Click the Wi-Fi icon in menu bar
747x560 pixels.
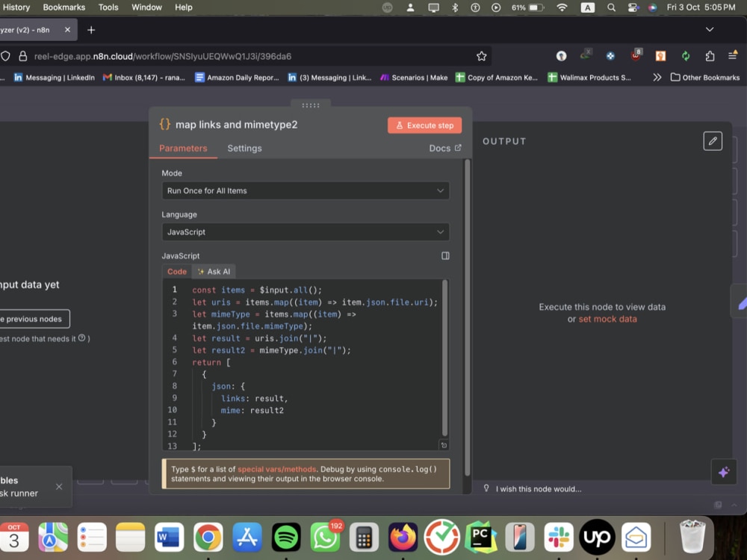[562, 7]
